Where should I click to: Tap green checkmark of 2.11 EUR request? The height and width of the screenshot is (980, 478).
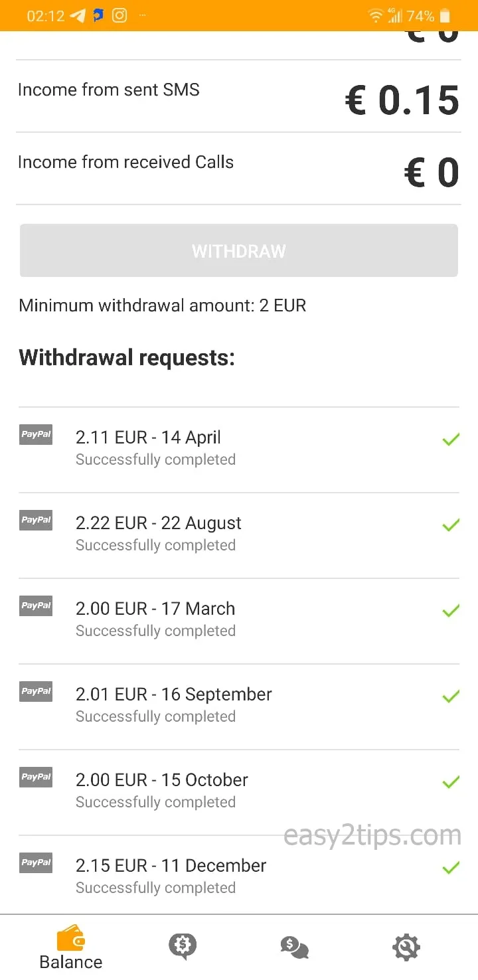451,439
